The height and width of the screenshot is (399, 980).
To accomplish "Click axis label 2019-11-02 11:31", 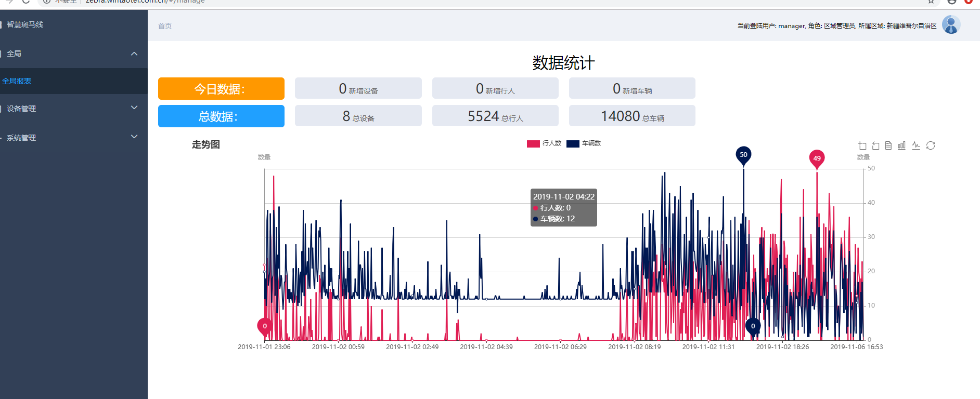I will pyautogui.click(x=708, y=347).
